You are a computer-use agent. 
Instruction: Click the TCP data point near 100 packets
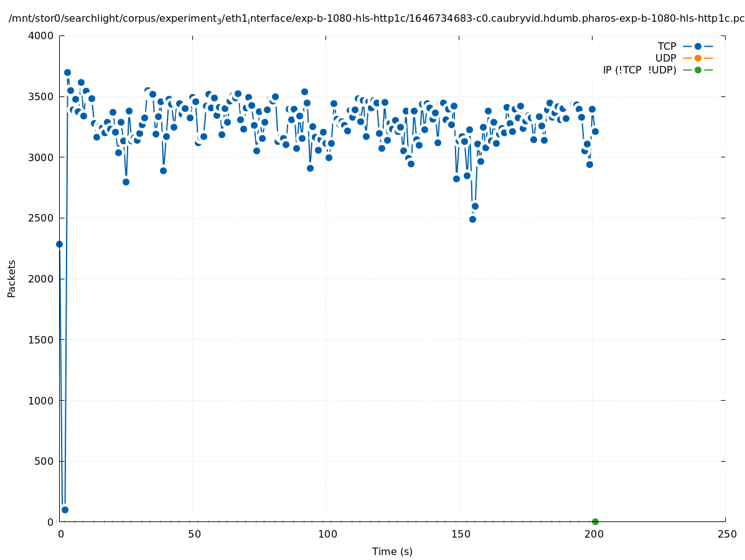tap(65, 510)
